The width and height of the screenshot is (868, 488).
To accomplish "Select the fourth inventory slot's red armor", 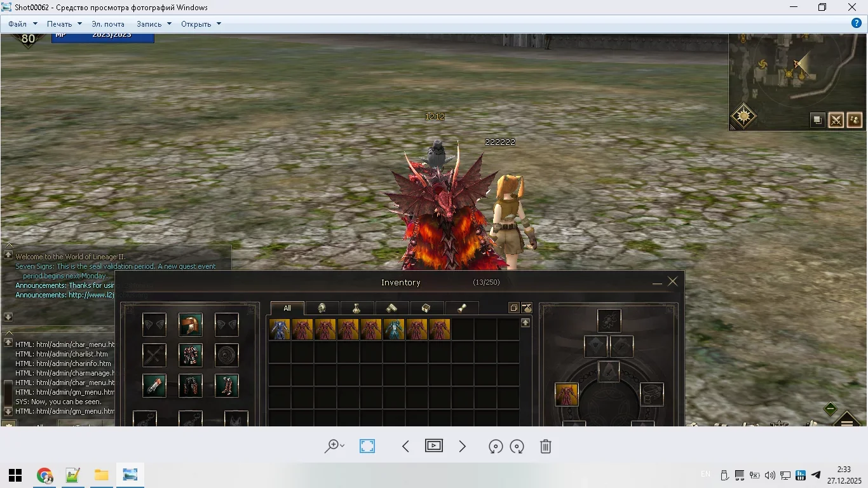I will tap(348, 330).
